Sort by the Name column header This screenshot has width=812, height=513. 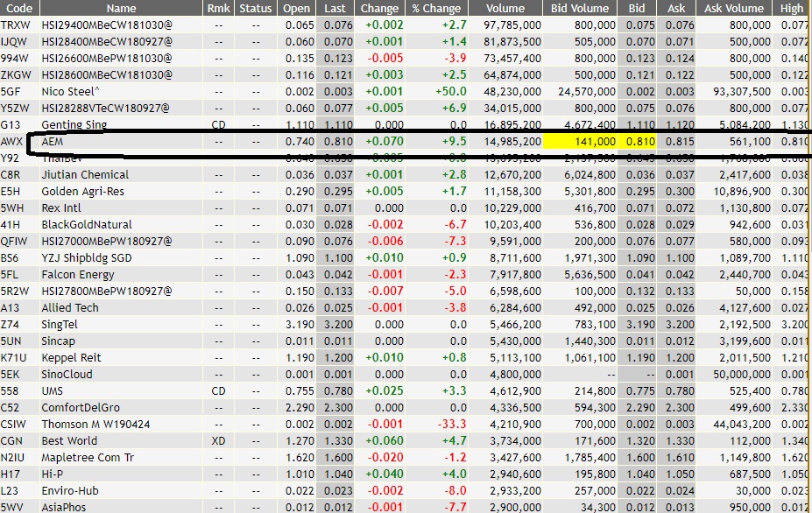coord(121,8)
